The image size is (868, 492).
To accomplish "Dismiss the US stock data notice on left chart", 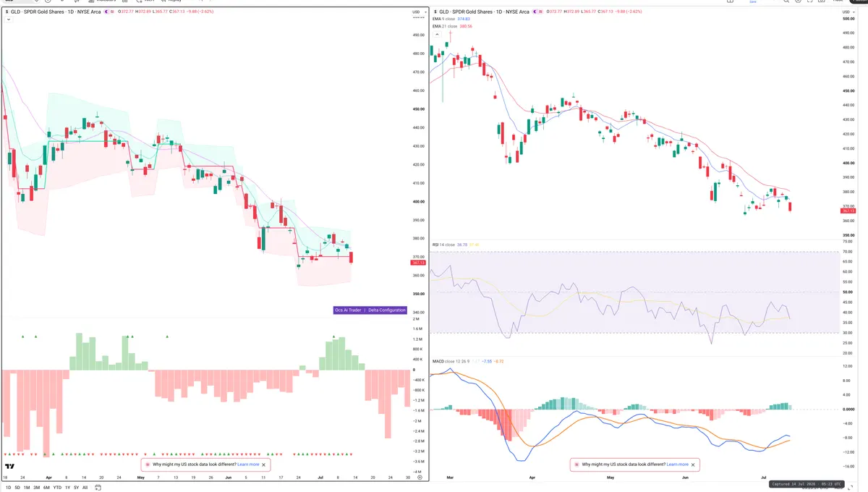I will (x=263, y=465).
